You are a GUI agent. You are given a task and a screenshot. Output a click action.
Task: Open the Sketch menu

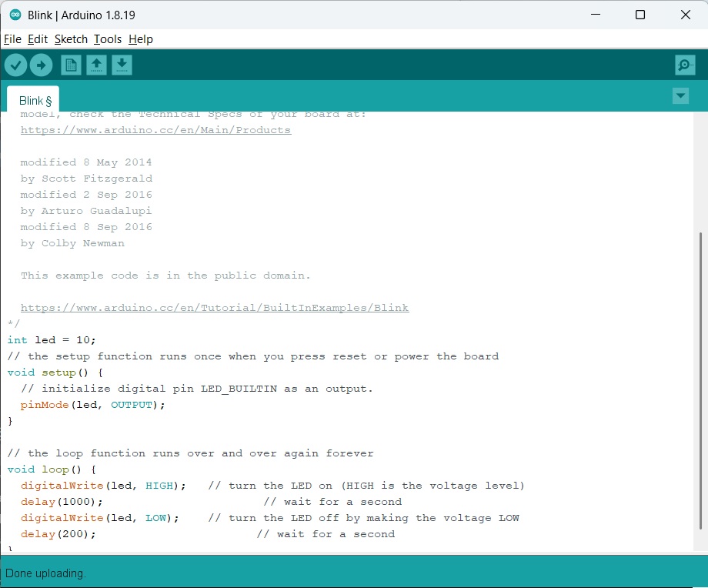71,39
